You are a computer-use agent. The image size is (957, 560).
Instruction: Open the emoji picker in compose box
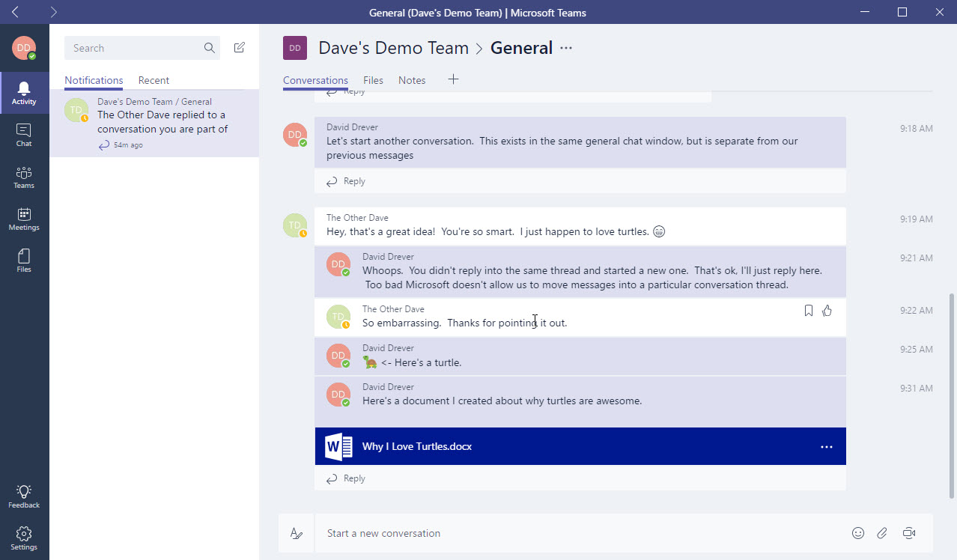pyautogui.click(x=858, y=534)
